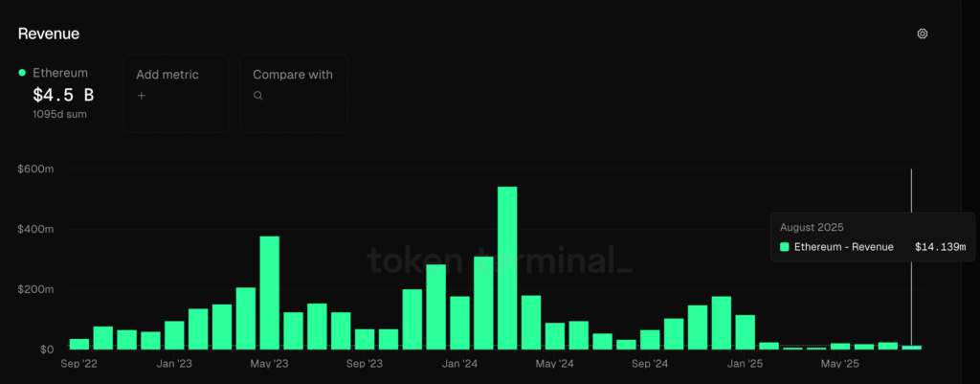
Task: Open the chart settings gear icon
Action: (x=922, y=34)
